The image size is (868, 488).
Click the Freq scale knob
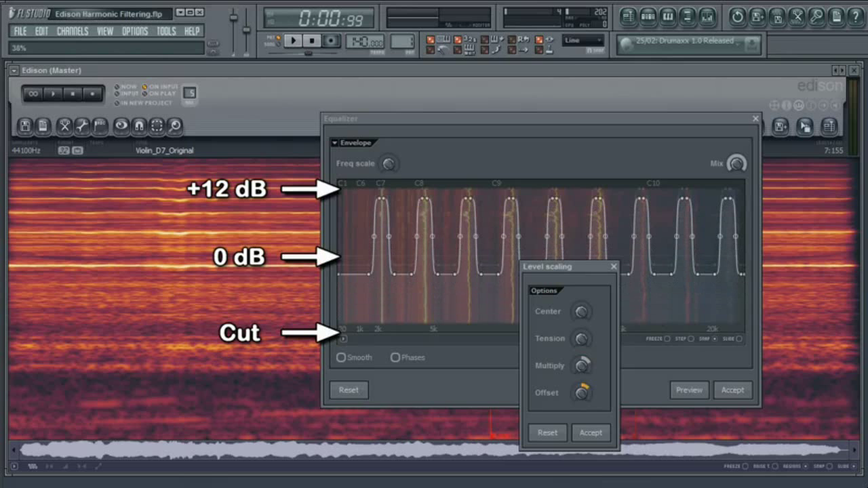tap(389, 163)
